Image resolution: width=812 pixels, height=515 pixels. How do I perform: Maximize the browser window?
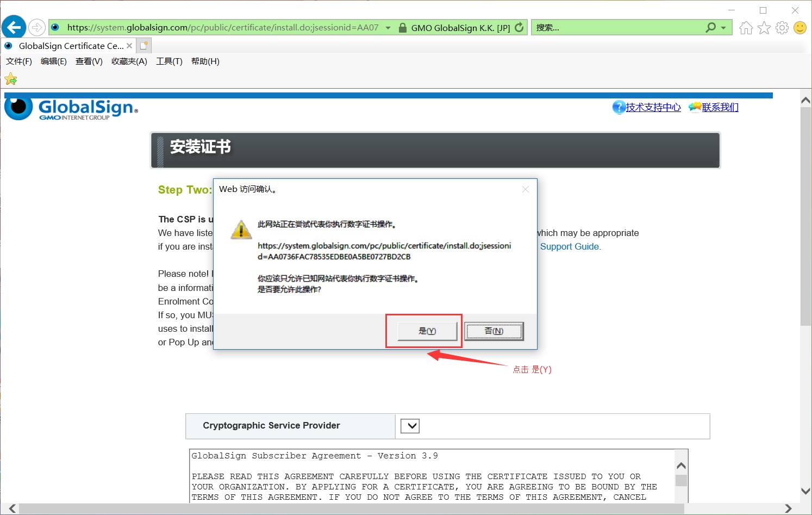click(x=763, y=10)
